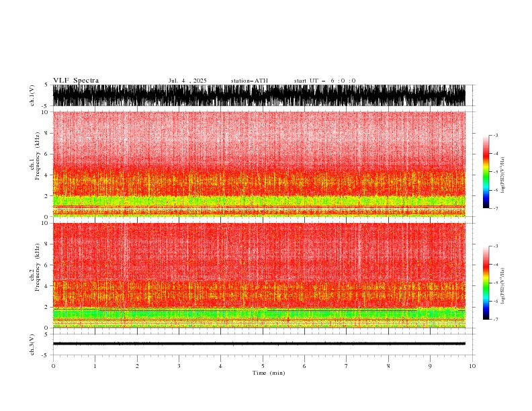
Task: Click the "ch.3(V)" axis label
Action: [32, 345]
